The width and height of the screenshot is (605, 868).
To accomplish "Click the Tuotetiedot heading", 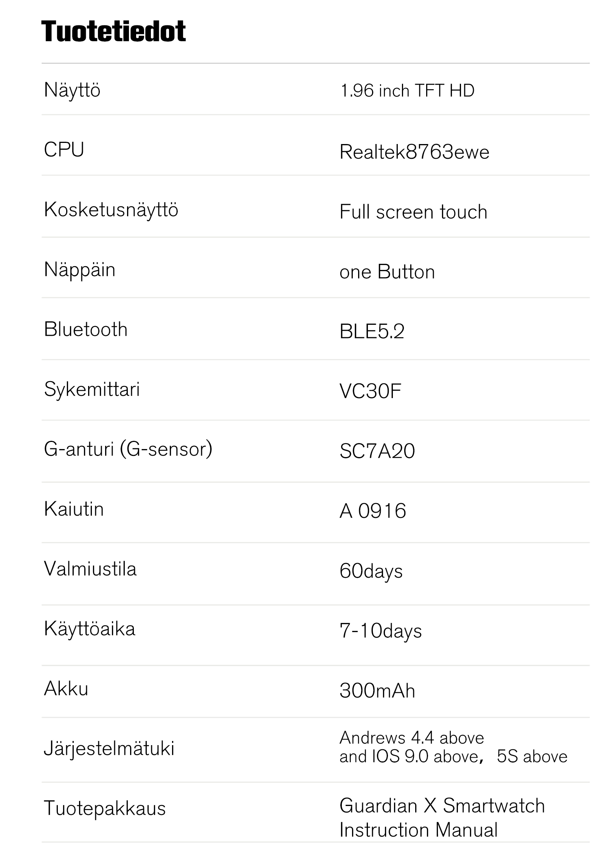I will pos(113,31).
